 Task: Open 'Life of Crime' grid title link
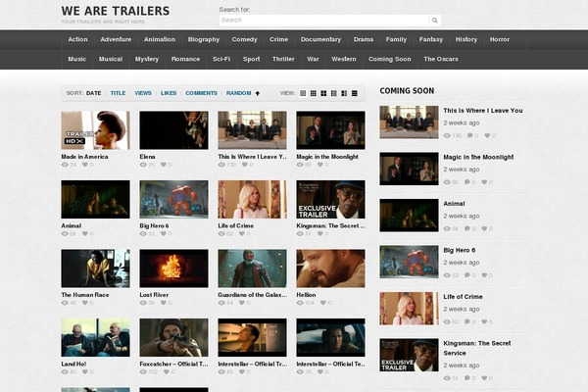click(236, 225)
